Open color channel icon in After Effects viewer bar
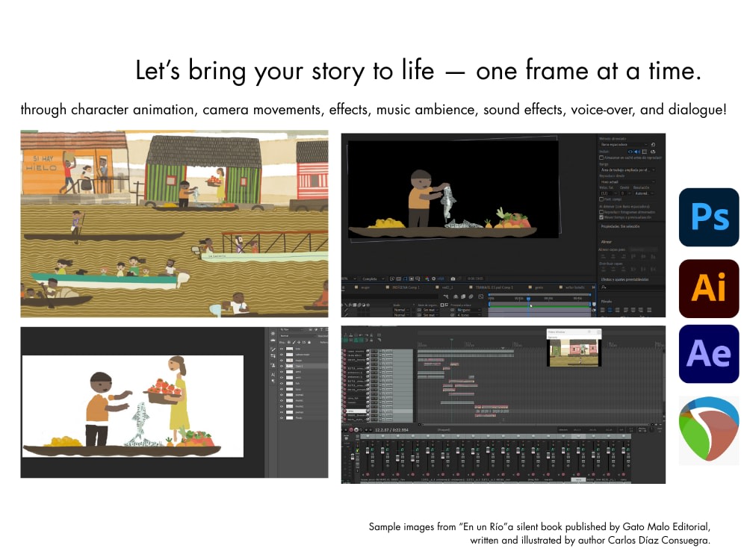Viewport: 747px width, 560px height. point(427,279)
